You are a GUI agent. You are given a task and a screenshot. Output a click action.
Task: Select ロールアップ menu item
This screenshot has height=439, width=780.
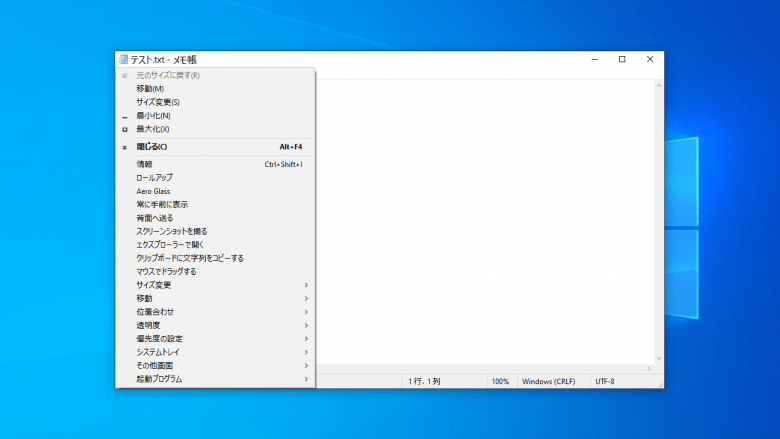tap(215, 177)
